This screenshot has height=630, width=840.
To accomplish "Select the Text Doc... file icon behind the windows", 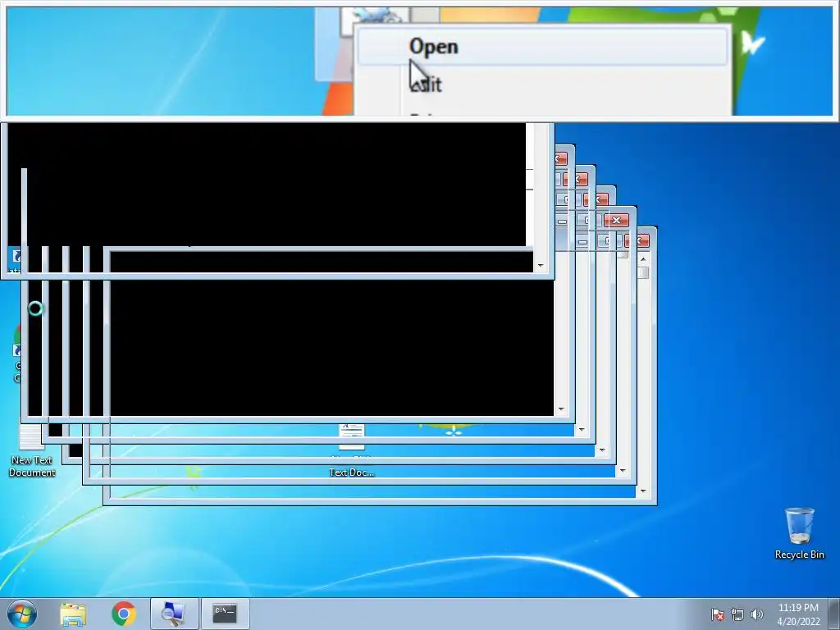I will tap(351, 450).
